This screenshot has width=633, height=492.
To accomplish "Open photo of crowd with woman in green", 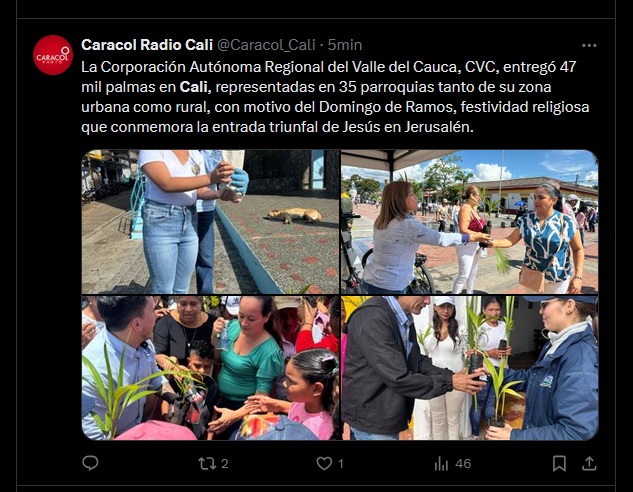I will [210, 368].
